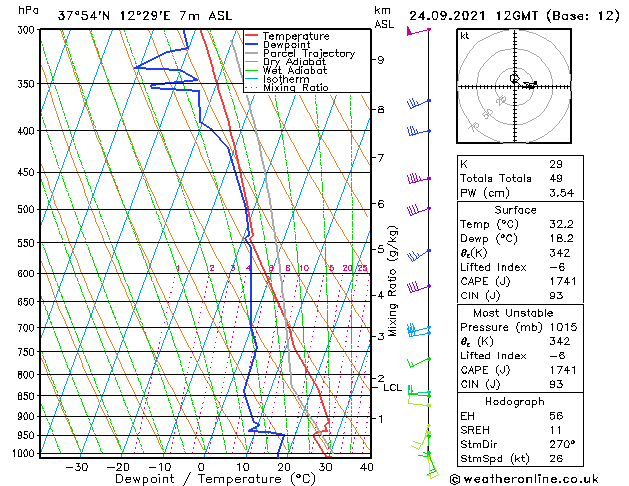
Task: Click the 300 hPa pressure label
Action: pos(27,30)
